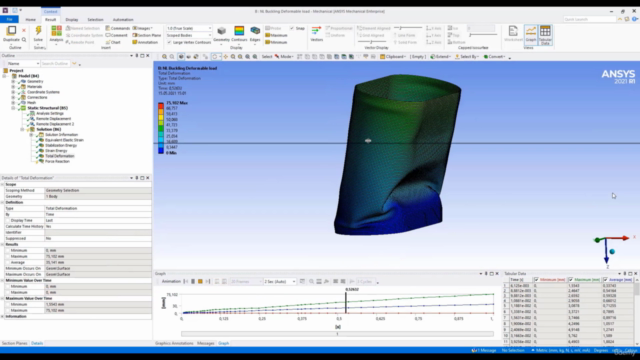Click the Commands button in Insert group
640x360 pixels.
coord(118,29)
